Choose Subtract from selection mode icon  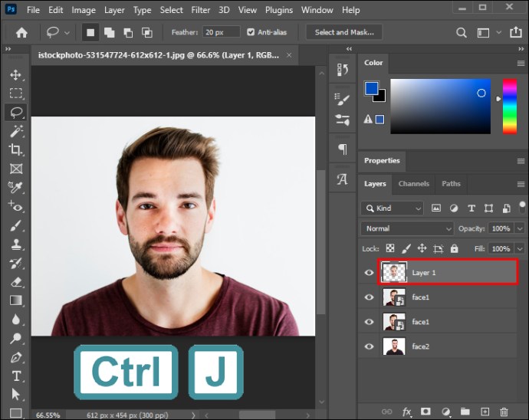coord(128,33)
